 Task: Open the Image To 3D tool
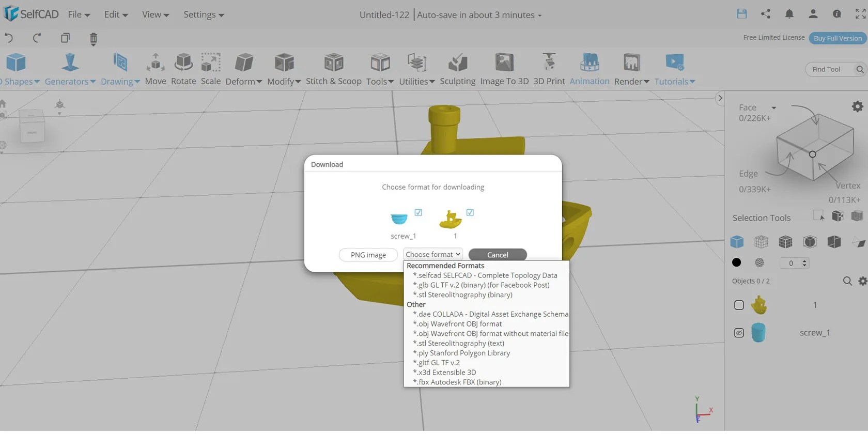pos(504,69)
